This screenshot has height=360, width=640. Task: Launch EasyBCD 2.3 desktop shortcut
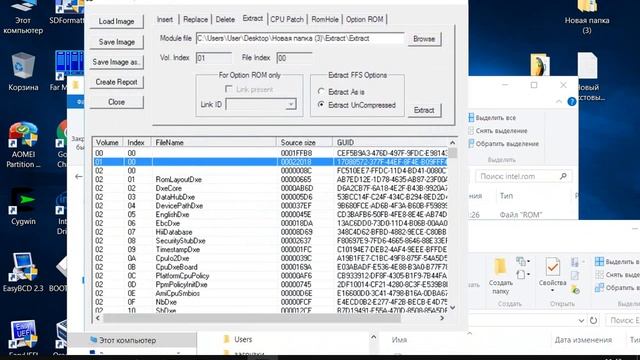[23, 272]
